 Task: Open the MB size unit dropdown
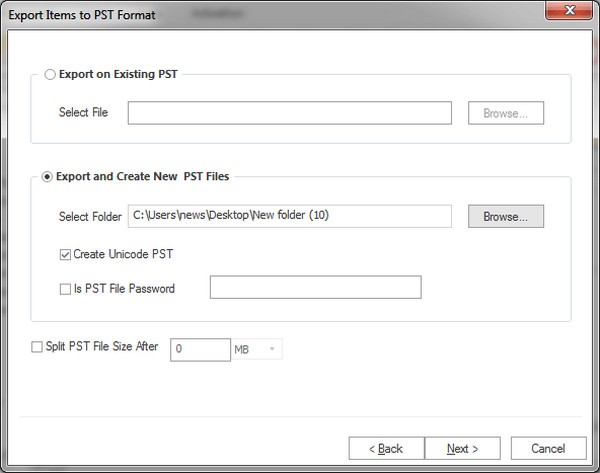[273, 349]
